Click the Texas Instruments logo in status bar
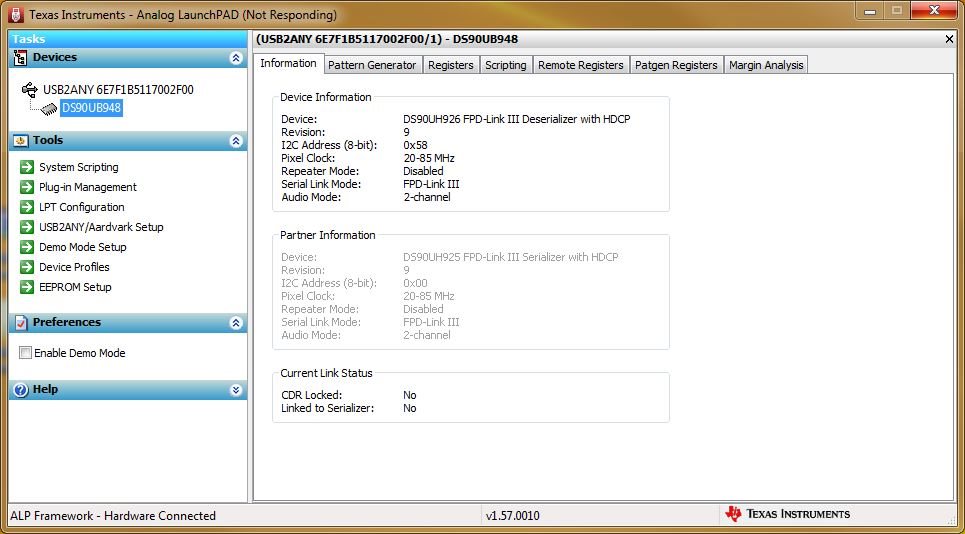This screenshot has width=965, height=534. (x=788, y=514)
